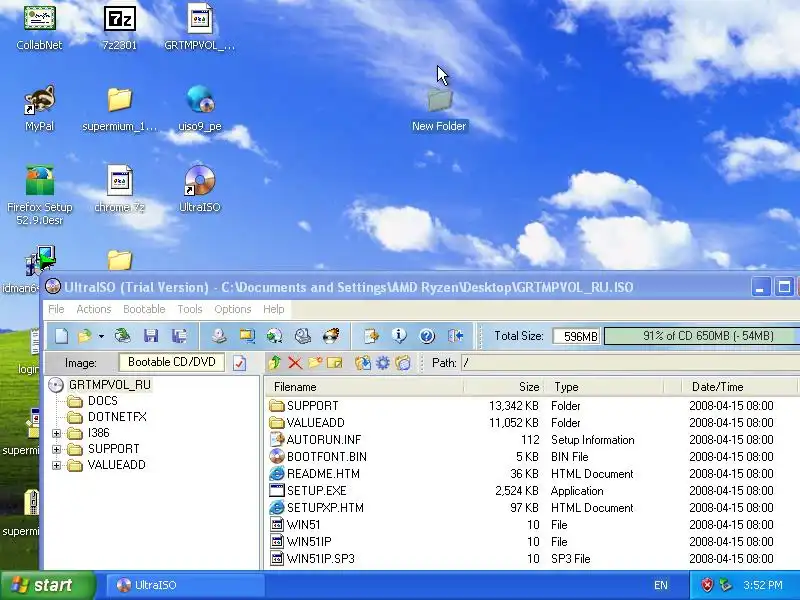Click the Save As toolbar icon
Viewport: 800px width, 600px height.
(179, 336)
